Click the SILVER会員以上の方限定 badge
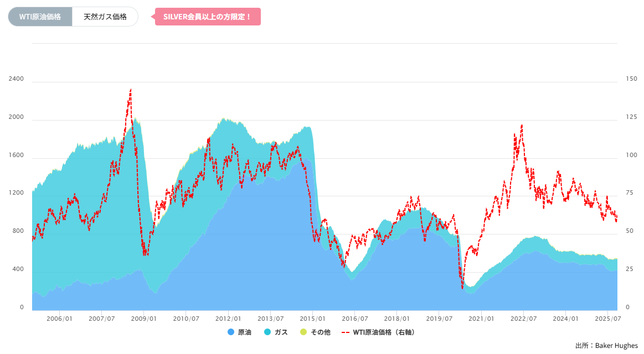The width and height of the screenshot is (644, 354). click(207, 17)
